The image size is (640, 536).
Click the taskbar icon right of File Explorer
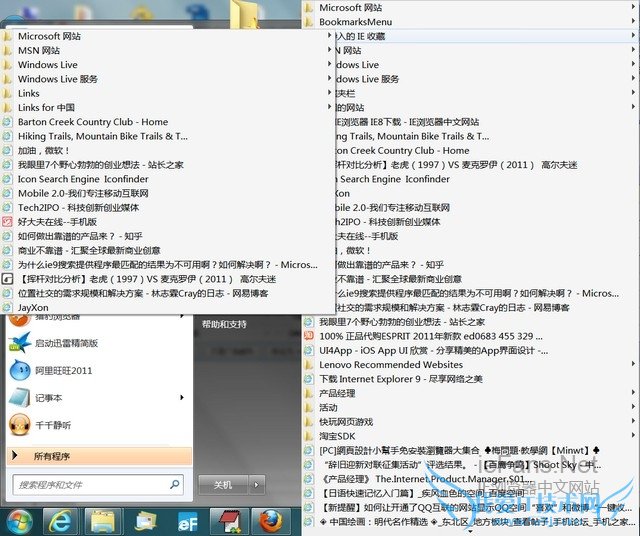pyautogui.click(x=144, y=522)
